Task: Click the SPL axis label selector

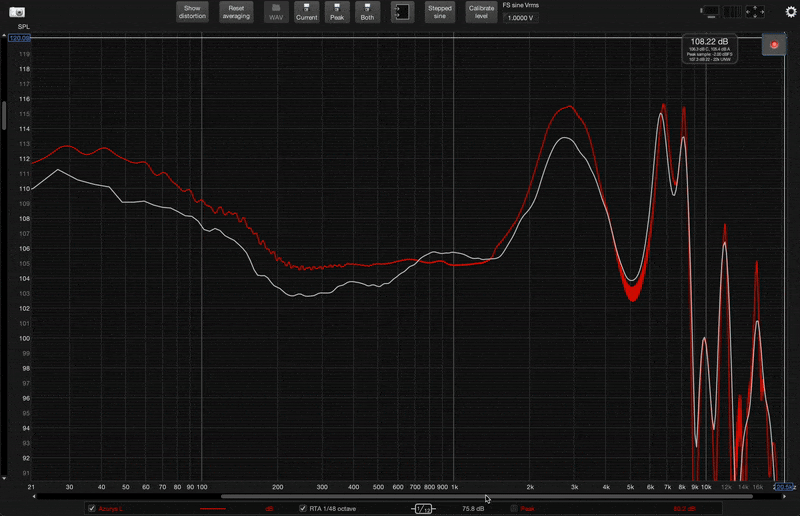Action: (23, 26)
